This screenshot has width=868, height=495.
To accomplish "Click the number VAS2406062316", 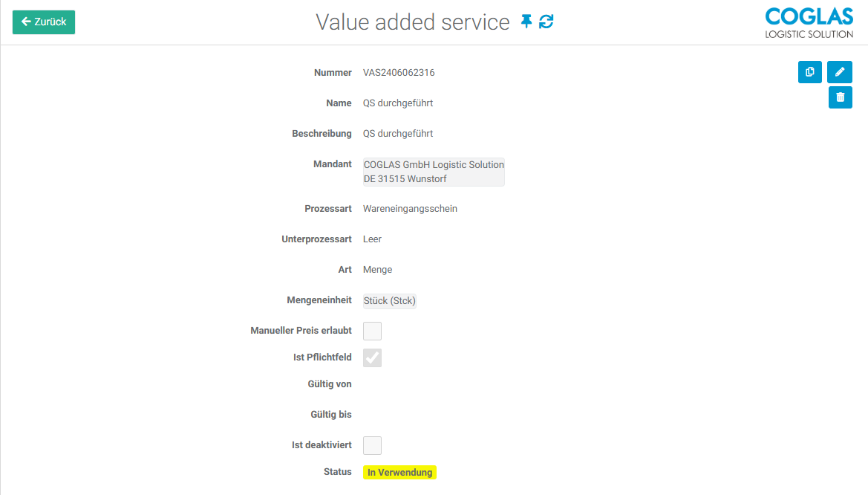I will (399, 73).
